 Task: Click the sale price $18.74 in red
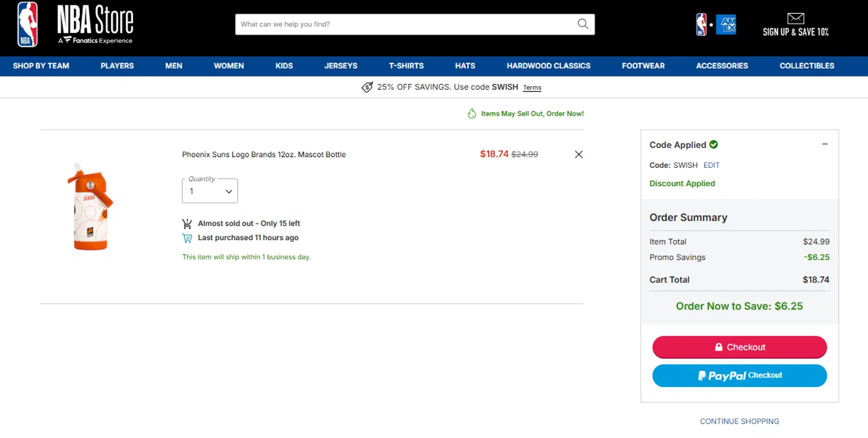(x=494, y=154)
